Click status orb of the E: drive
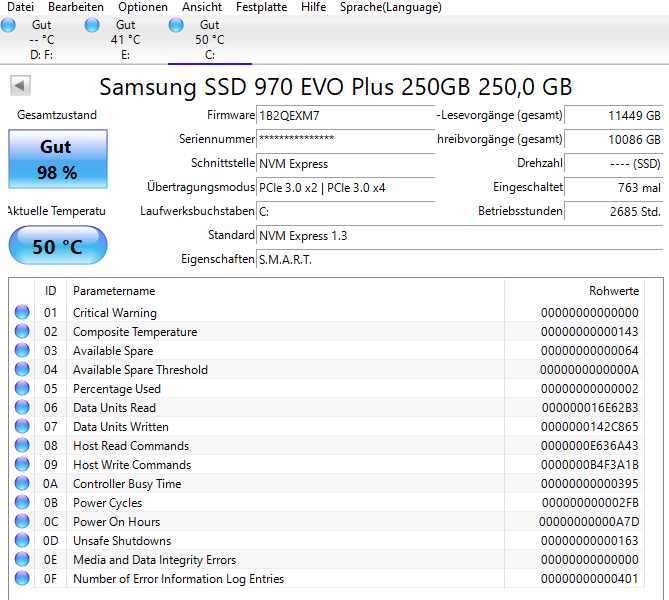The width and height of the screenshot is (669, 600). tap(92, 25)
